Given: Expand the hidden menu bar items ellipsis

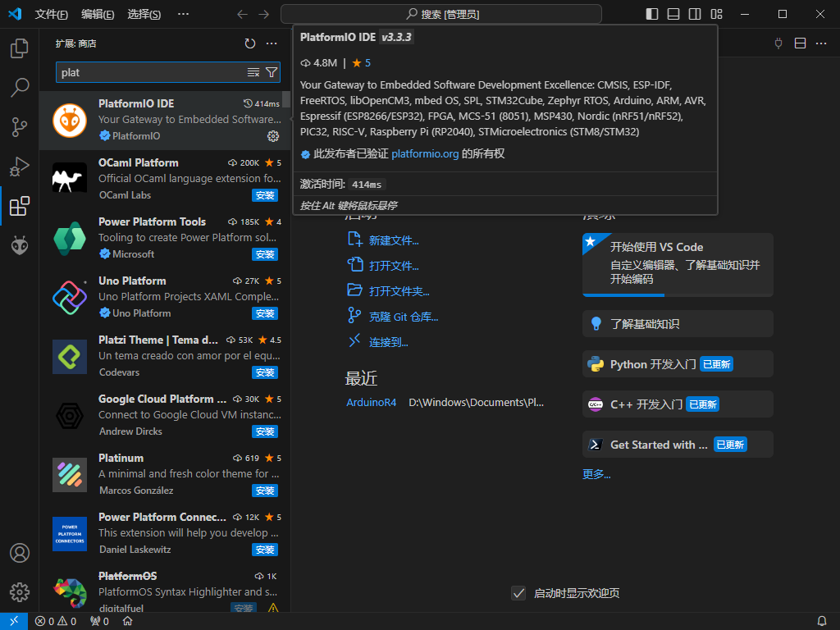Looking at the screenshot, I should (183, 14).
